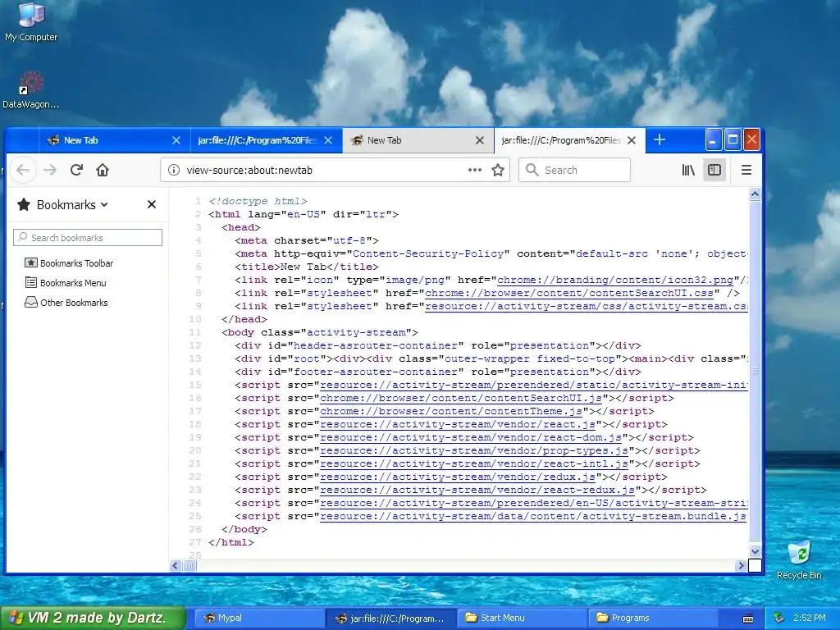Open the icon32.png link
Viewport: 840px width, 630px height.
click(x=615, y=280)
